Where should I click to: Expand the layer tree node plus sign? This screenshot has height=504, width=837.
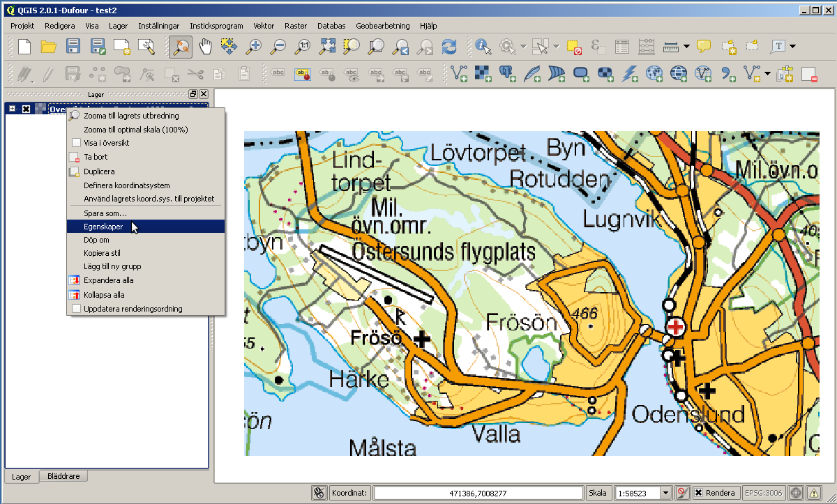[13, 109]
